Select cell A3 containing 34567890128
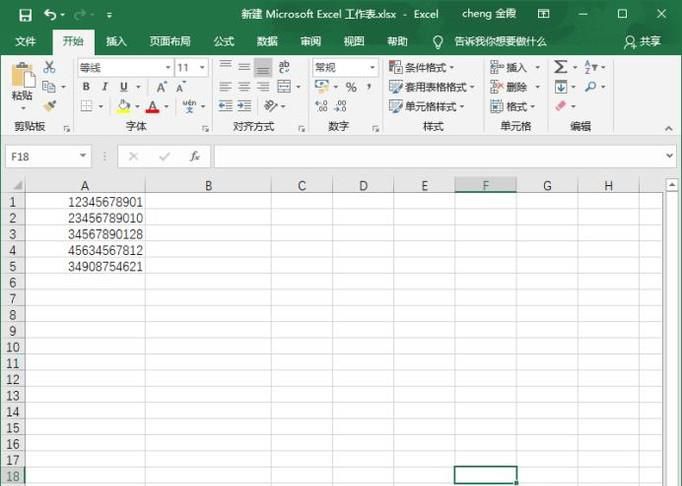682x486 pixels. pos(85,234)
